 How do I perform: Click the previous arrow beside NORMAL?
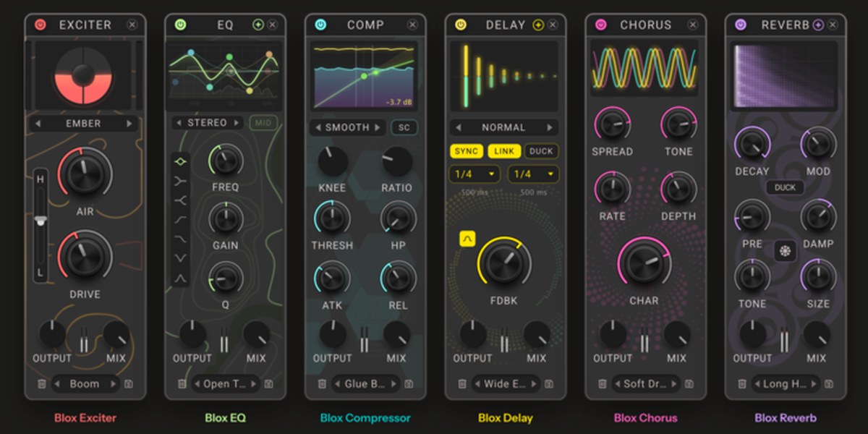458,127
